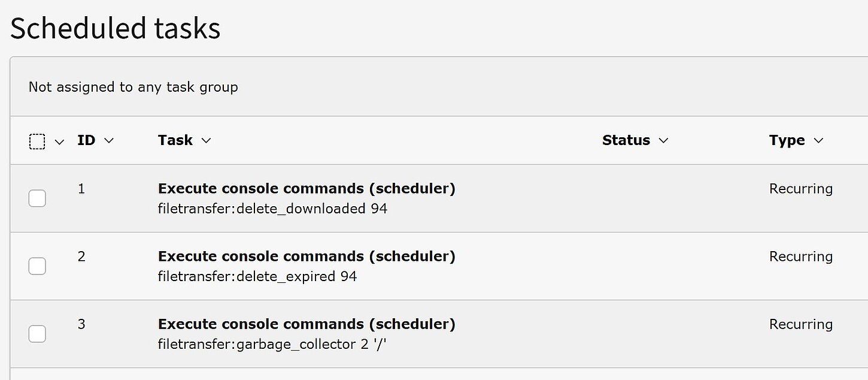Viewport: 868px width, 380px height.
Task: Check the row checkbox for task ID 2
Action: point(37,266)
